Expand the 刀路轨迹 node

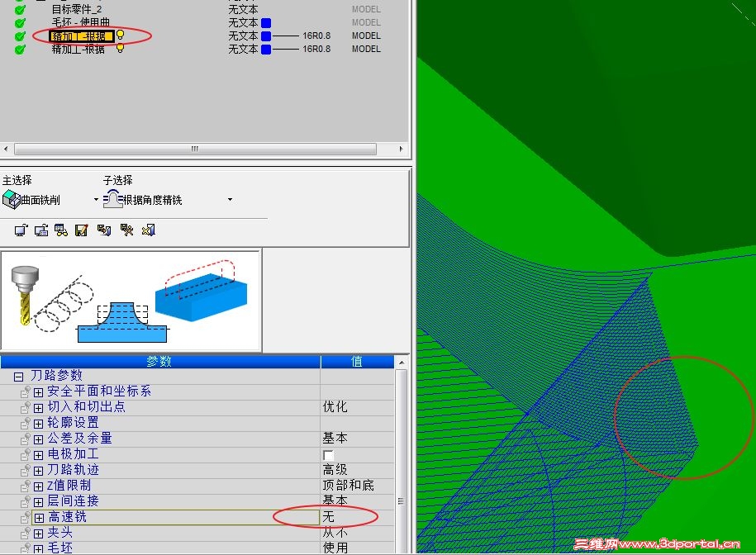(39, 471)
